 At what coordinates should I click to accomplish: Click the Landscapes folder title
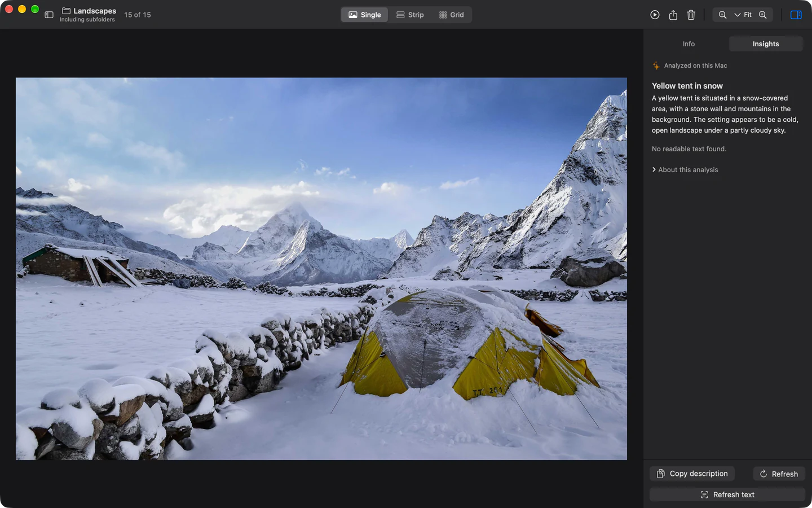coord(95,11)
